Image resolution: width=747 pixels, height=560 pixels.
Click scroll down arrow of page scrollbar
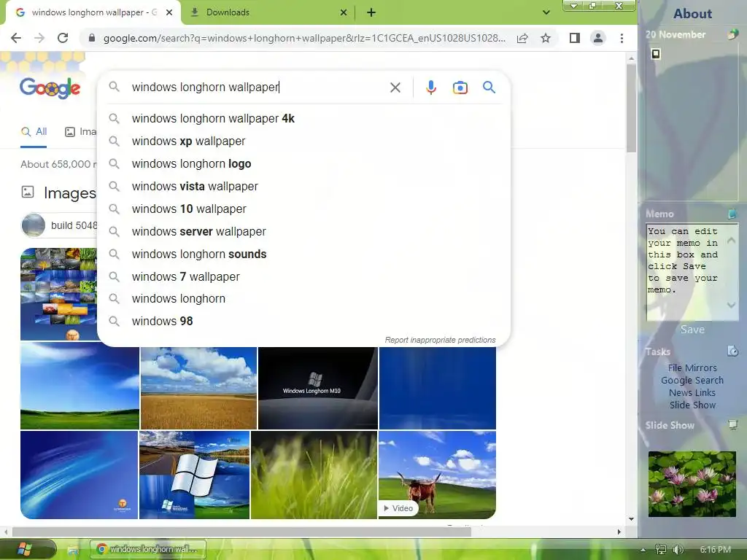coord(631,519)
